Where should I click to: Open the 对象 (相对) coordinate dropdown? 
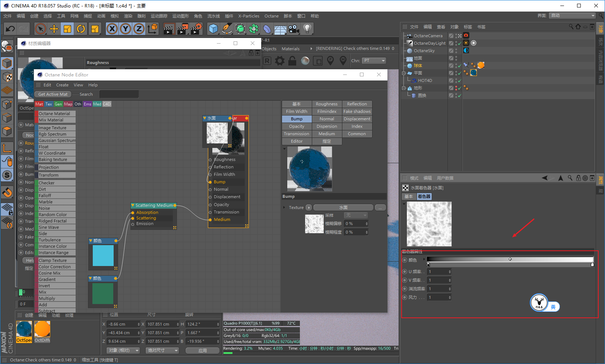point(123,350)
